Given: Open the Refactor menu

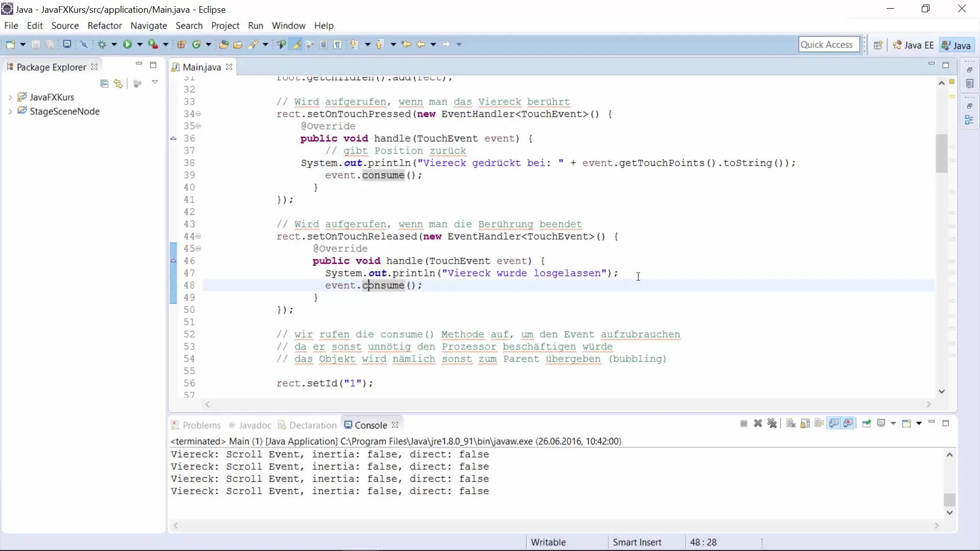Looking at the screenshot, I should point(105,26).
